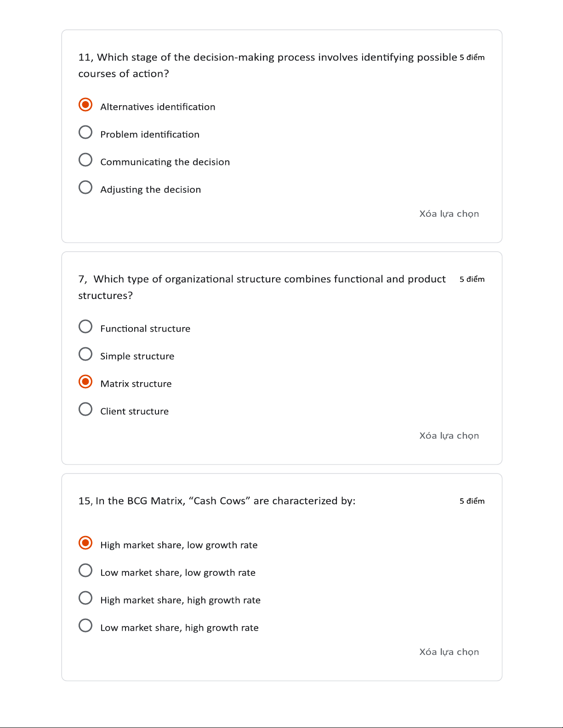Click the Alternatives identification label text
The width and height of the screenshot is (563, 728).
(x=158, y=107)
